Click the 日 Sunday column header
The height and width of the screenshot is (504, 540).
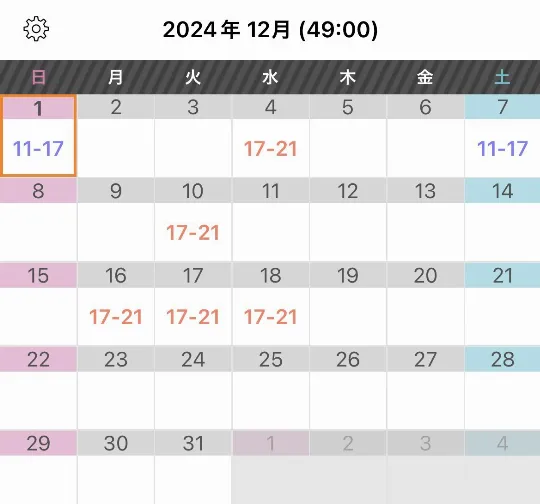(38, 77)
